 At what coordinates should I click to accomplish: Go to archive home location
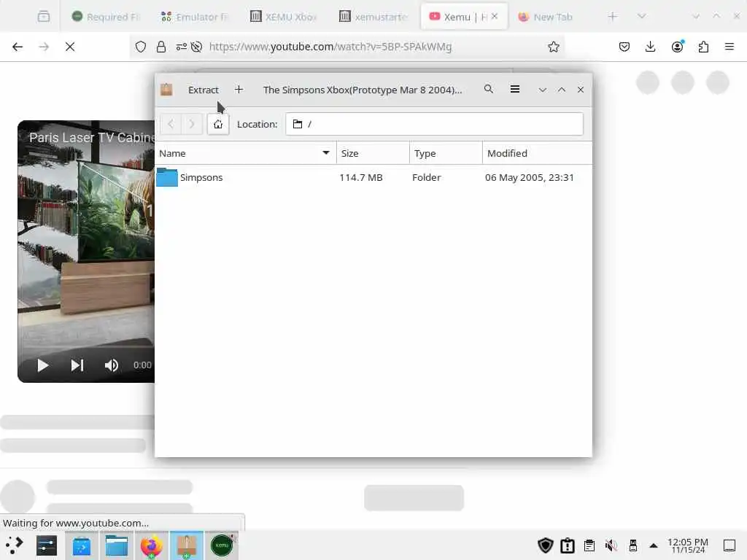pyautogui.click(x=218, y=124)
